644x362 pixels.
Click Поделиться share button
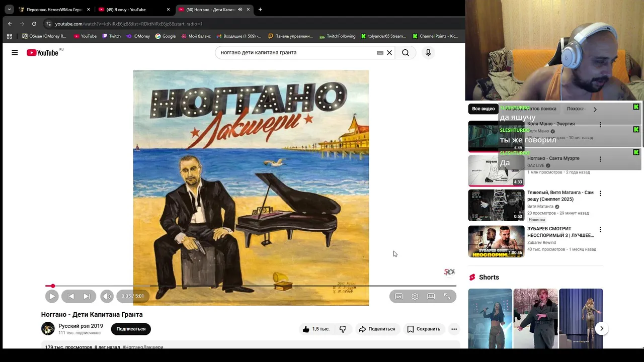click(377, 329)
